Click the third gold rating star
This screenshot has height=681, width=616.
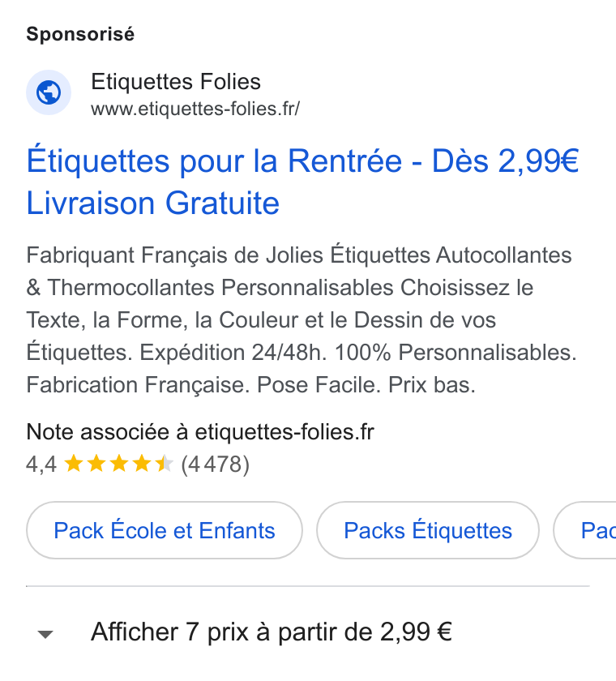tap(119, 464)
